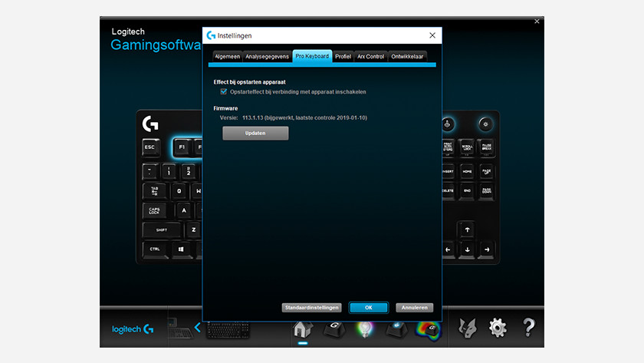Switch to the Algemeen tab

[x=227, y=57]
